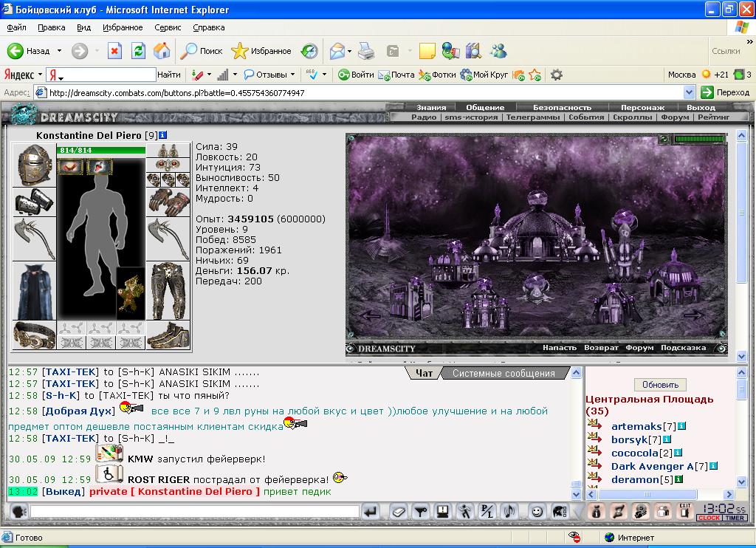This screenshot has height=548, width=756.
Task: Expand the spellcheck dropdown on Yandex bar
Action: 325,75
